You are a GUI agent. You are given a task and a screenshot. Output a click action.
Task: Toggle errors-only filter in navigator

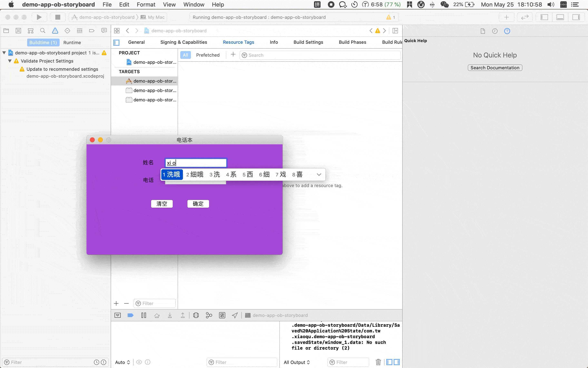point(104,362)
